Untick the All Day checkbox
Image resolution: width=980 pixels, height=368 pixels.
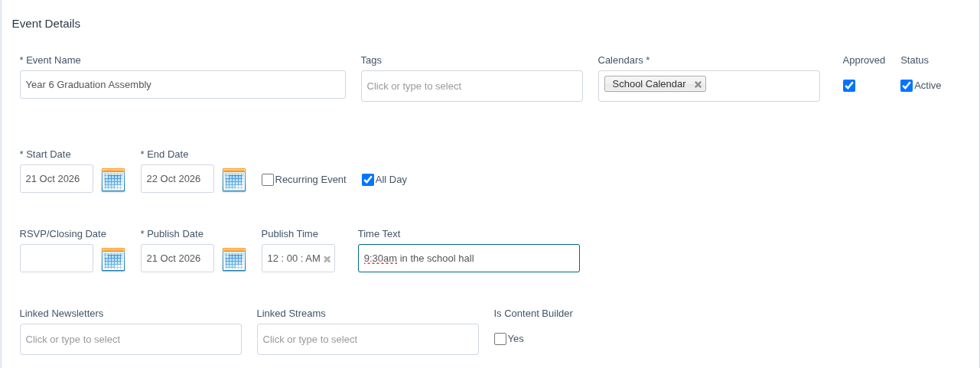[368, 180]
